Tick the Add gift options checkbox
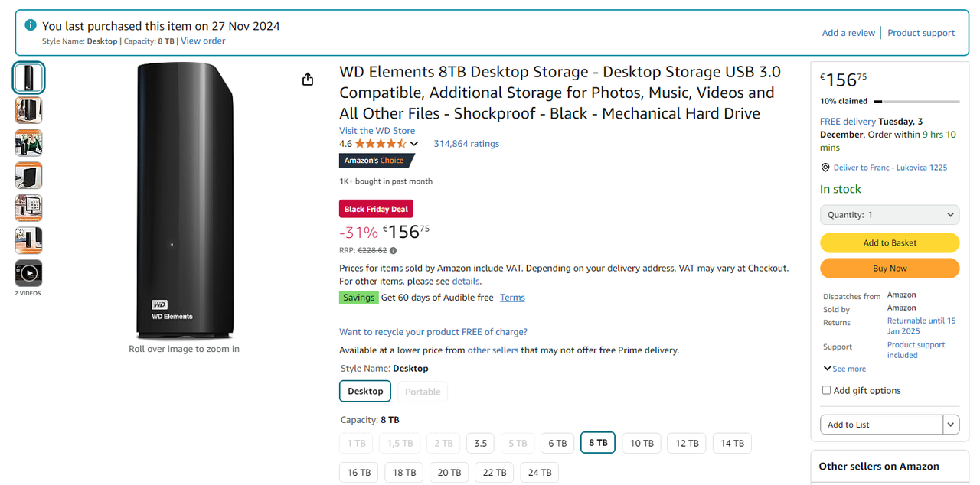The width and height of the screenshot is (980, 485). (826, 390)
